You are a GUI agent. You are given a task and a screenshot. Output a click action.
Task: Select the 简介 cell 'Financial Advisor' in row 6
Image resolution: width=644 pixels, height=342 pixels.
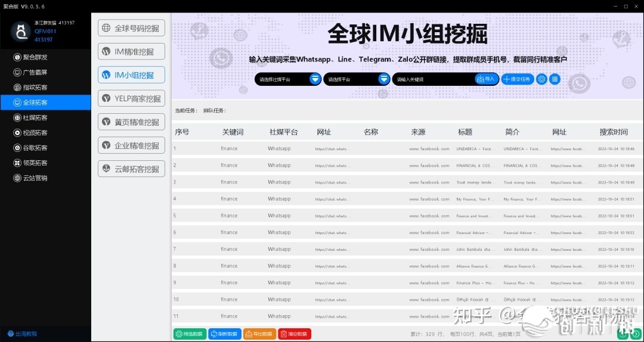(x=521, y=233)
